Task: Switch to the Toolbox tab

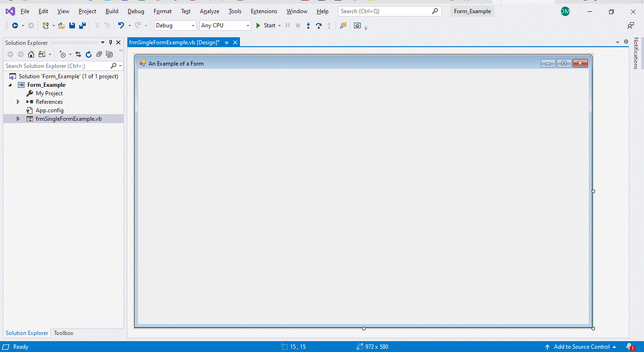Action: coord(64,333)
